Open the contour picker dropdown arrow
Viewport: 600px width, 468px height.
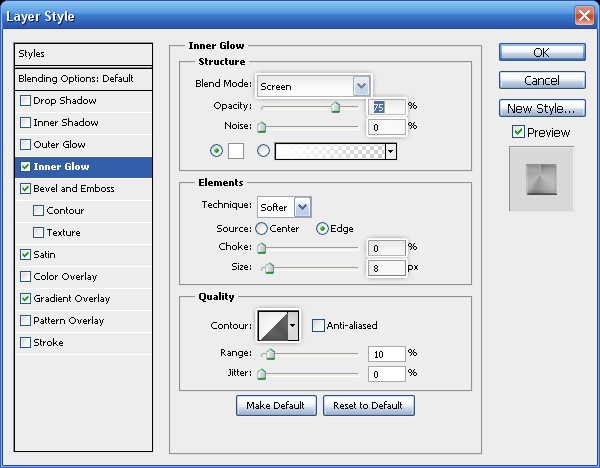click(293, 325)
